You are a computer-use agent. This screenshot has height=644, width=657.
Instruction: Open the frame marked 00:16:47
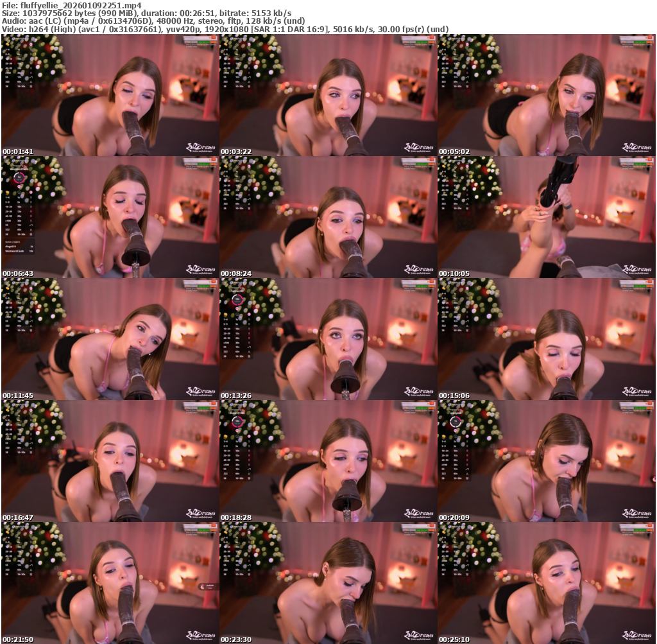(110, 461)
